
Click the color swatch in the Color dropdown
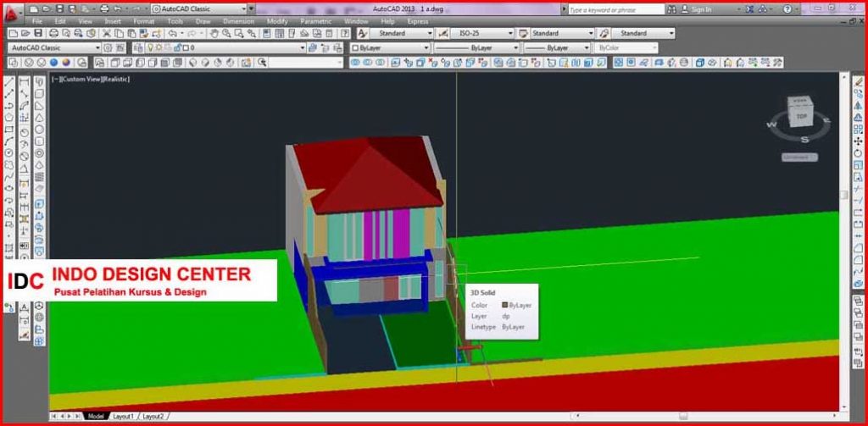[355, 48]
